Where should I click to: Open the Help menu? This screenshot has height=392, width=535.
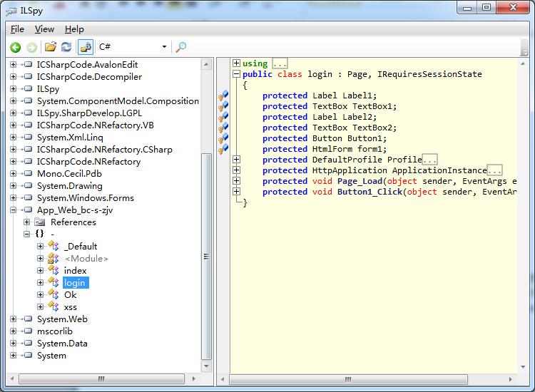click(x=74, y=29)
